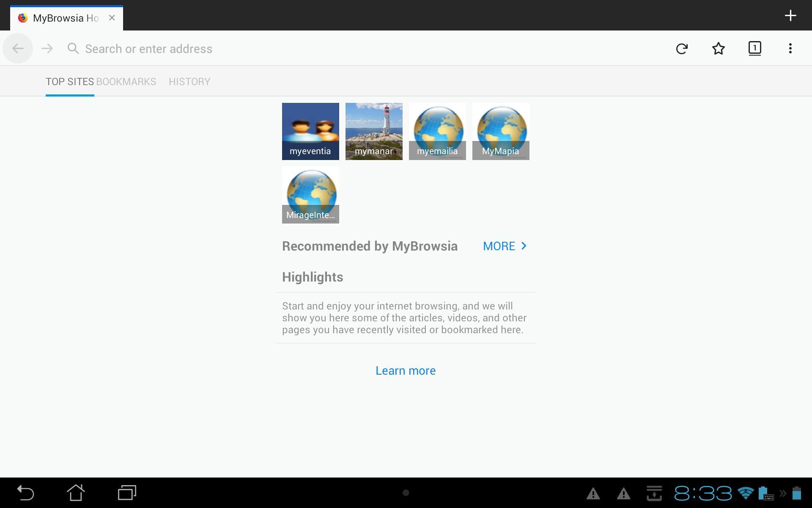Bookmark this page with the star
The image size is (812, 508).
719,49
